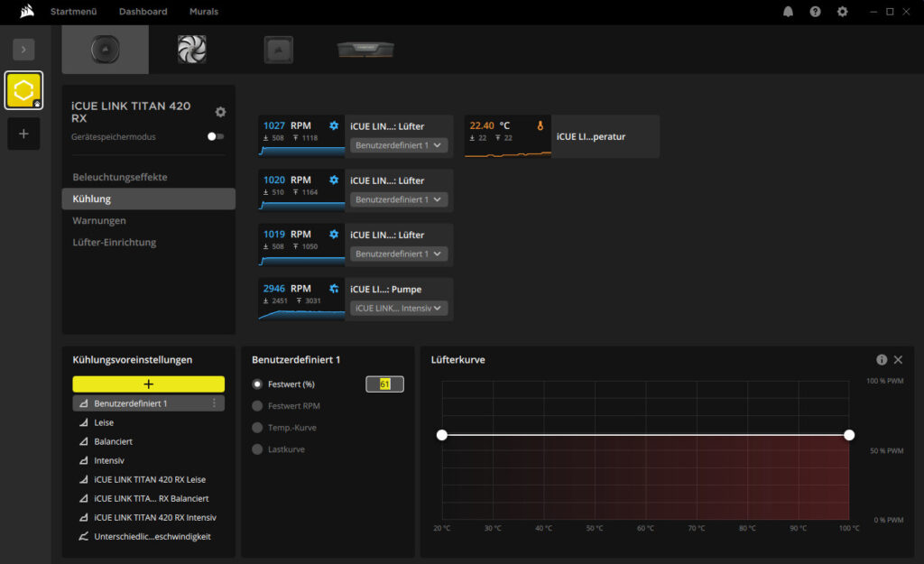Image resolution: width=924 pixels, height=564 pixels.
Task: Click the gear icon on the Pumpe sensor
Action: coord(334,289)
